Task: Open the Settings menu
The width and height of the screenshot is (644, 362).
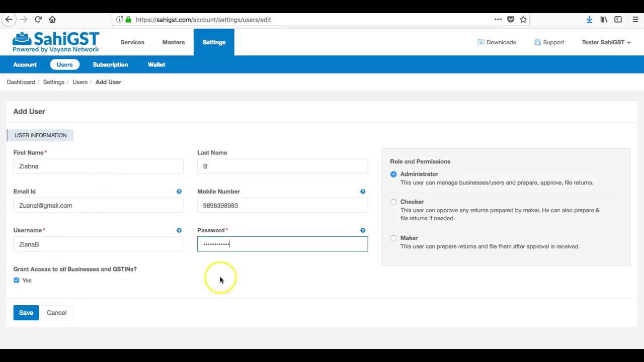Action: (214, 42)
